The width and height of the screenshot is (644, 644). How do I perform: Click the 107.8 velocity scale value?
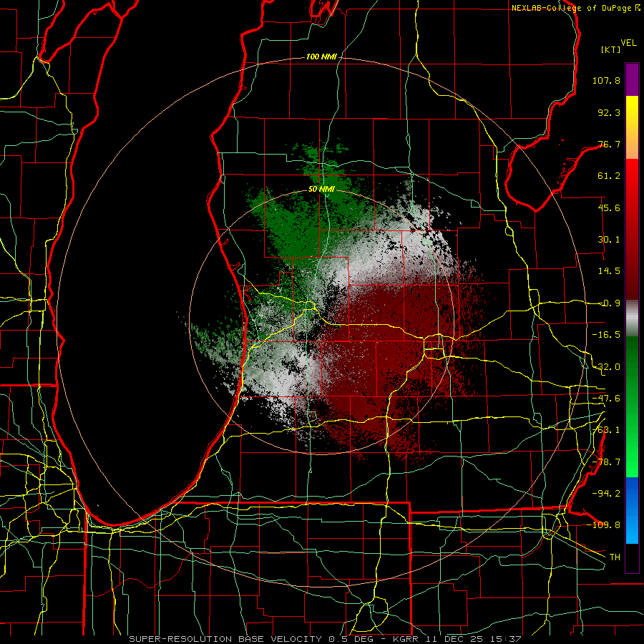[x=606, y=80]
